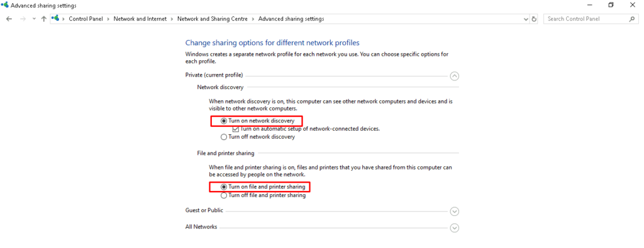Viewport: 644px width, 248px height.
Task: Click the forward navigation arrow
Action: click(x=23, y=19)
